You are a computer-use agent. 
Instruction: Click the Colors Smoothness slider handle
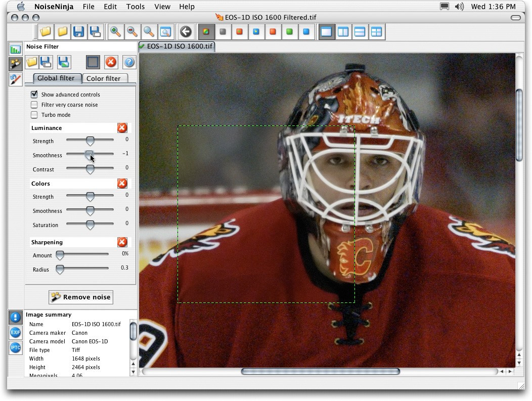(x=90, y=211)
